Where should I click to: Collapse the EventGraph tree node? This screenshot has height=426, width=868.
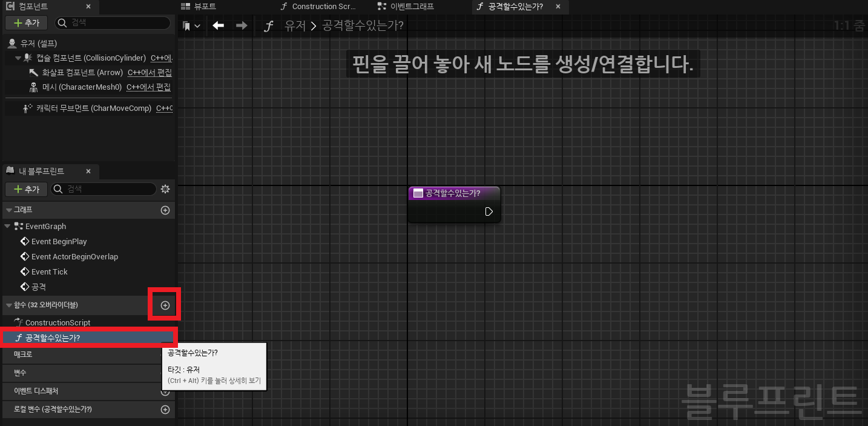(x=7, y=226)
